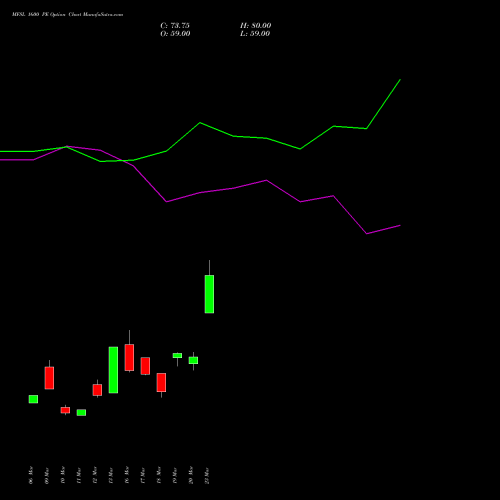Click the close value C: 73.75
The image size is (500, 500).
tap(175, 26)
